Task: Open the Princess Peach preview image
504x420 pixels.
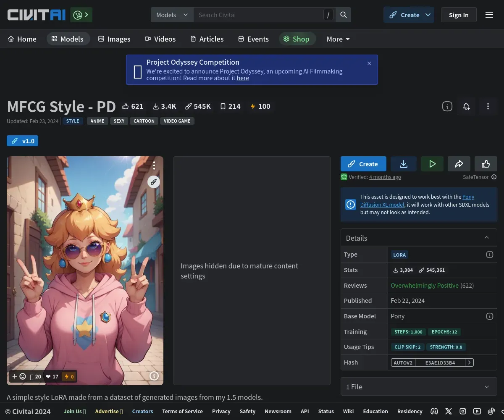Action: (85, 270)
